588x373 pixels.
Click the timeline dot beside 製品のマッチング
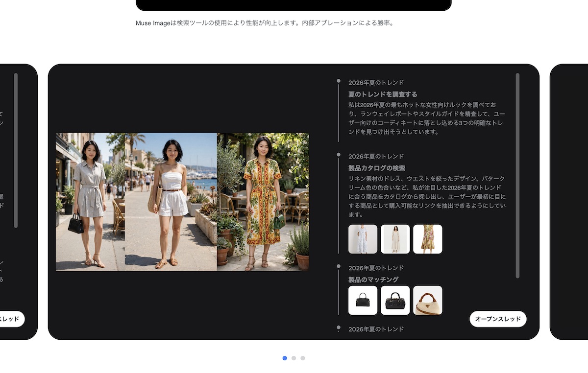pyautogui.click(x=338, y=266)
